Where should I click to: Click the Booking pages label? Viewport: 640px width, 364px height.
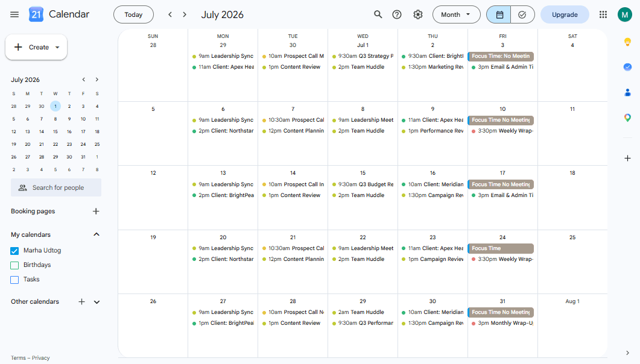pyautogui.click(x=33, y=211)
